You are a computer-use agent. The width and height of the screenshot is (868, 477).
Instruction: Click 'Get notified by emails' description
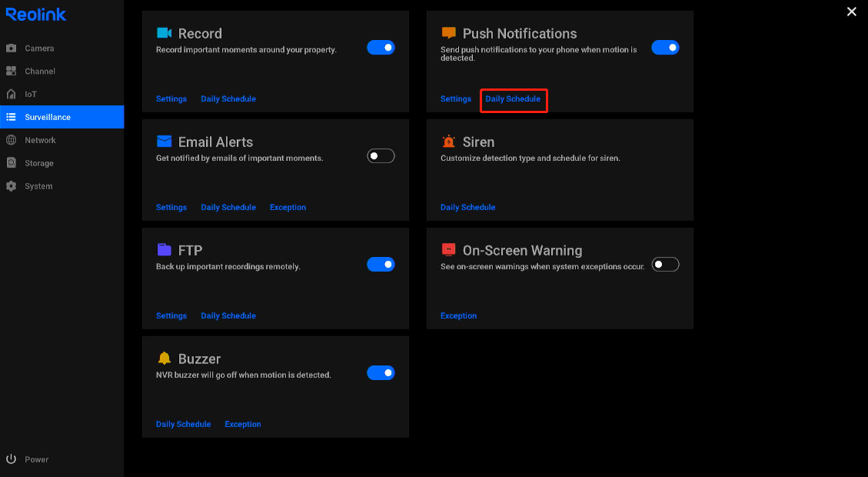[x=240, y=158]
